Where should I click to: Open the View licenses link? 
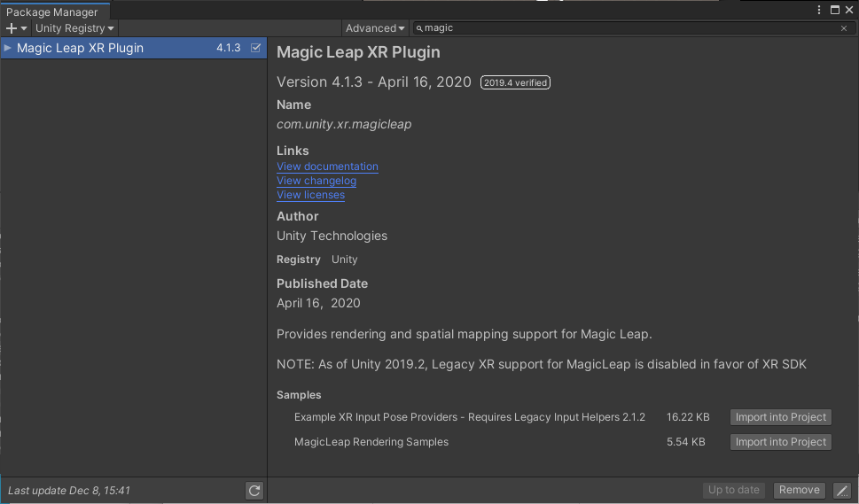[x=310, y=195]
